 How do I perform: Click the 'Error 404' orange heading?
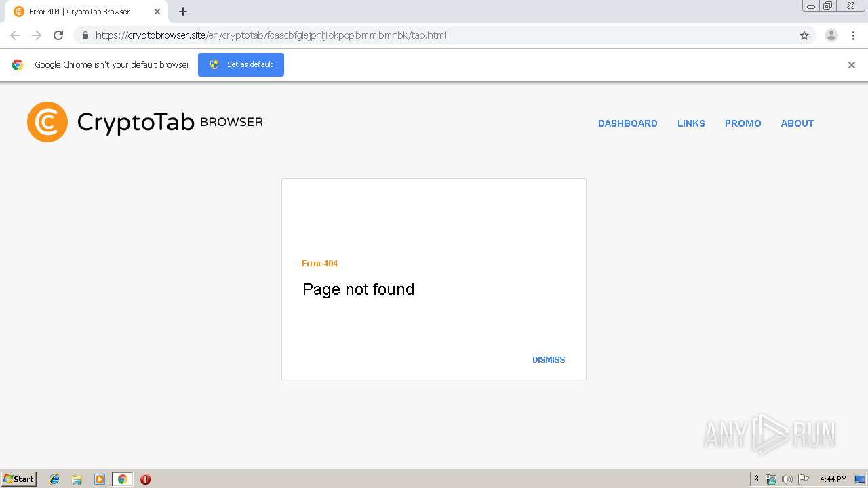[x=319, y=264]
